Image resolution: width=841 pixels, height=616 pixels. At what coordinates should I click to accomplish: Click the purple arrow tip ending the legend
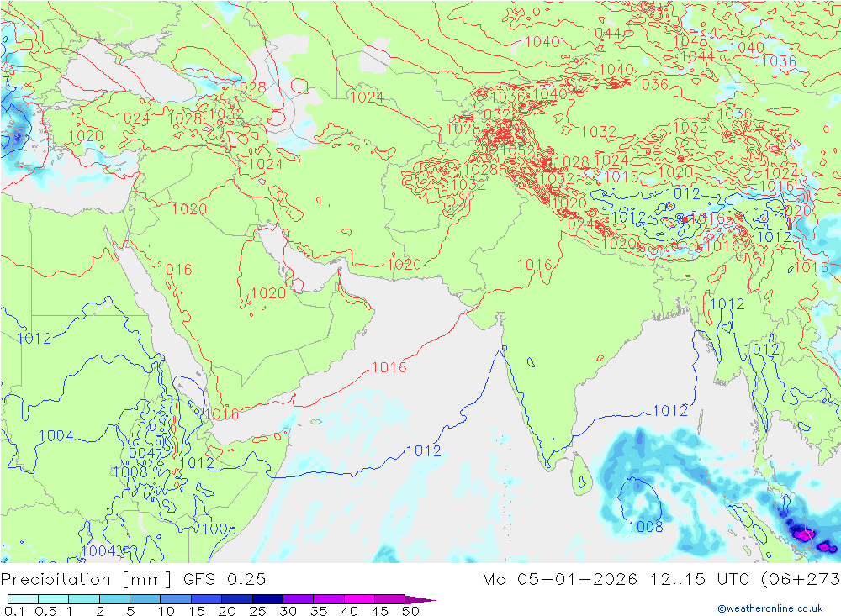click(x=420, y=599)
